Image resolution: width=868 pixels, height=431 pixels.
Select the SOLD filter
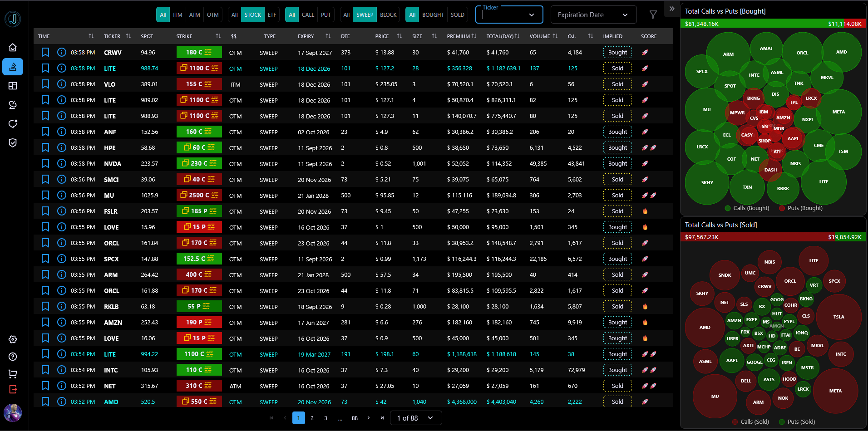pos(458,15)
